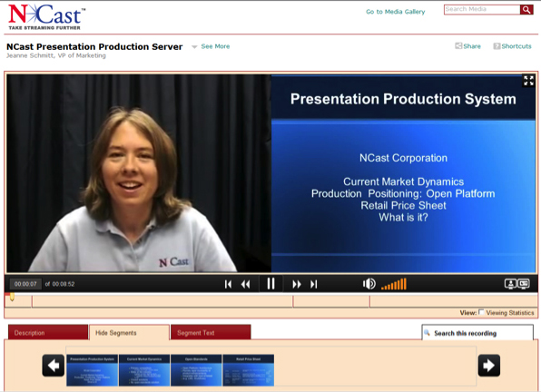Viewport: 541px width, 392px height.
Task: Set volume using the orange bars
Action: point(394,284)
